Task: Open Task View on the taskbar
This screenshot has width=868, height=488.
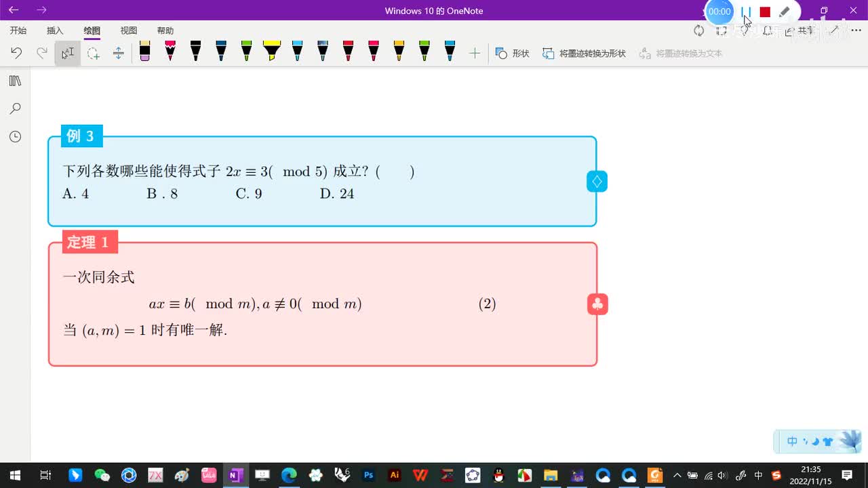Action: pos(45,475)
